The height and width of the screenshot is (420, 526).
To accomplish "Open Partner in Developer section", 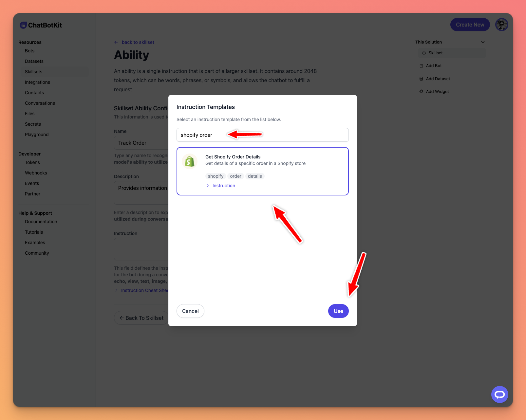I will pos(32,194).
